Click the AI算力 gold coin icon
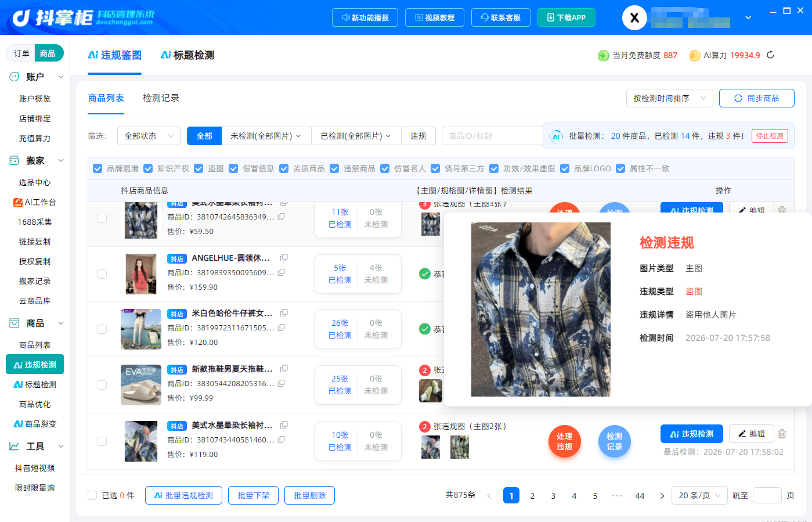Viewport: 812px width, 522px height. (694, 56)
